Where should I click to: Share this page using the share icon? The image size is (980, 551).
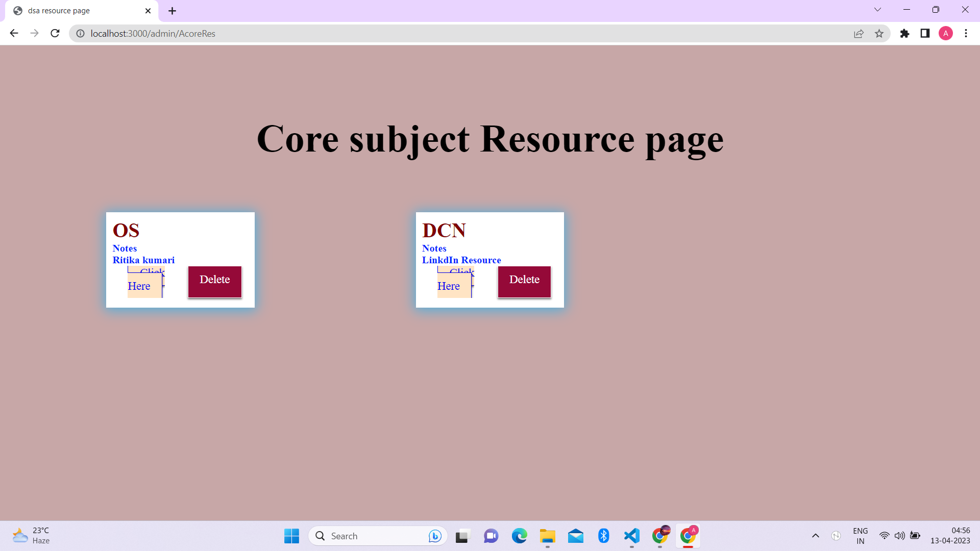[x=859, y=33]
